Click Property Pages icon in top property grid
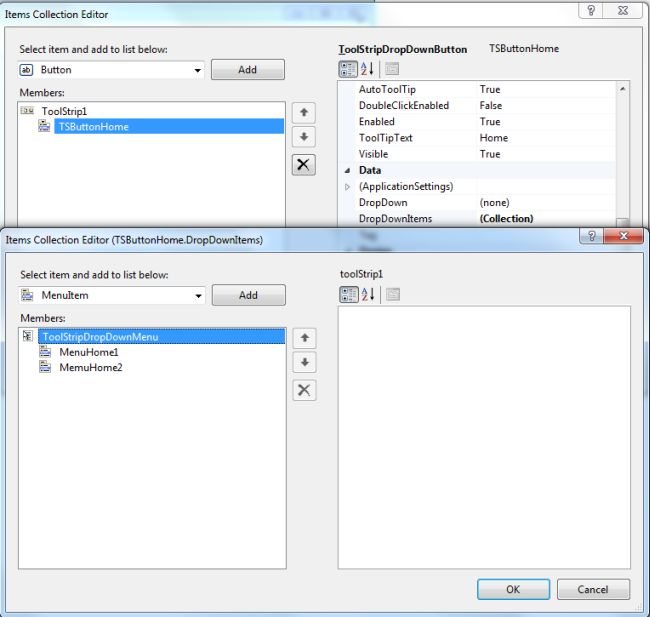The height and width of the screenshot is (617, 650). coord(392,69)
